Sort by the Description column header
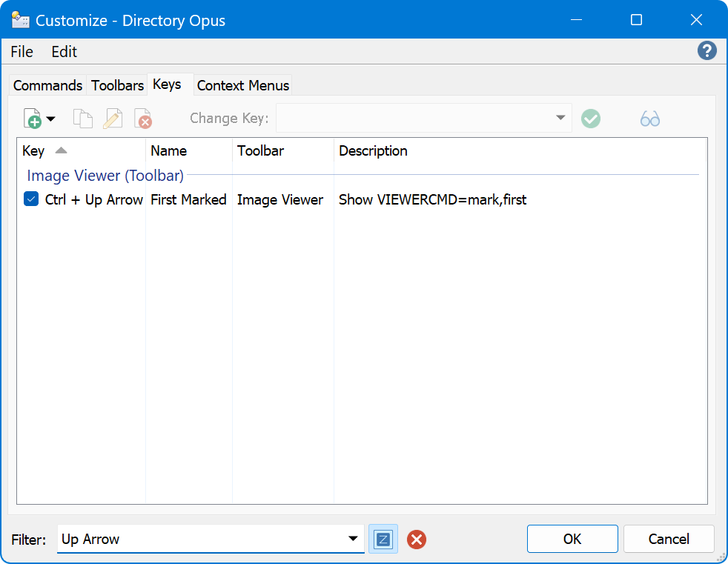Screen dimensions: 728x564 point(520,151)
